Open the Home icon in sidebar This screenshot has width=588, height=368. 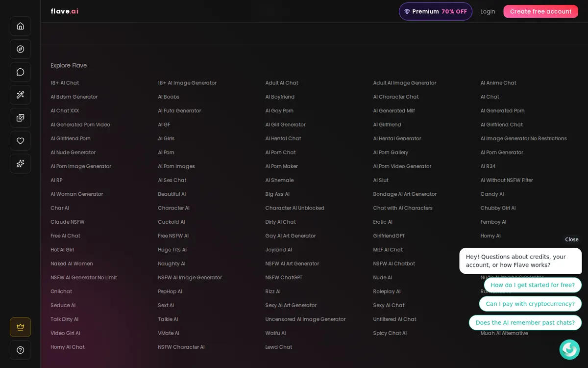pos(21,26)
